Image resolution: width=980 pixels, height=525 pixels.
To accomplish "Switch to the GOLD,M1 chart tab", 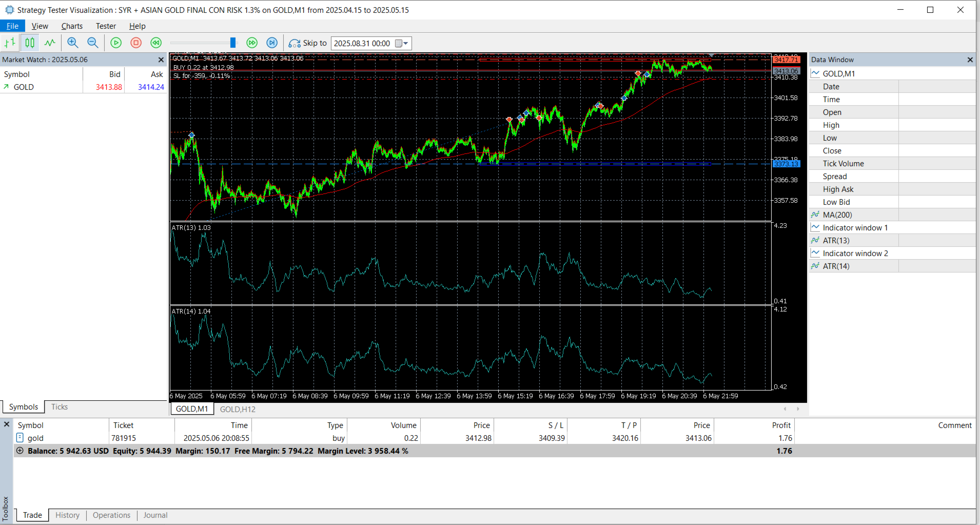I will 192,409.
